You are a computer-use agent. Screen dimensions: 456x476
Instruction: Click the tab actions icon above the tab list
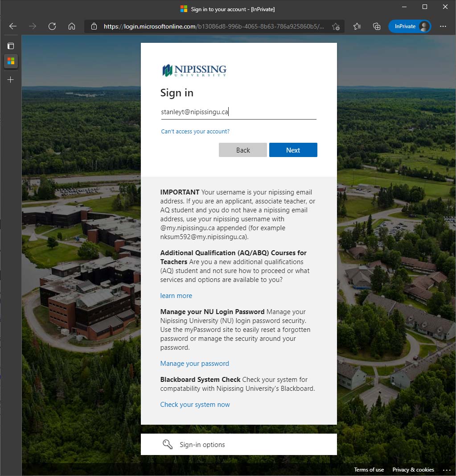pyautogui.click(x=11, y=45)
